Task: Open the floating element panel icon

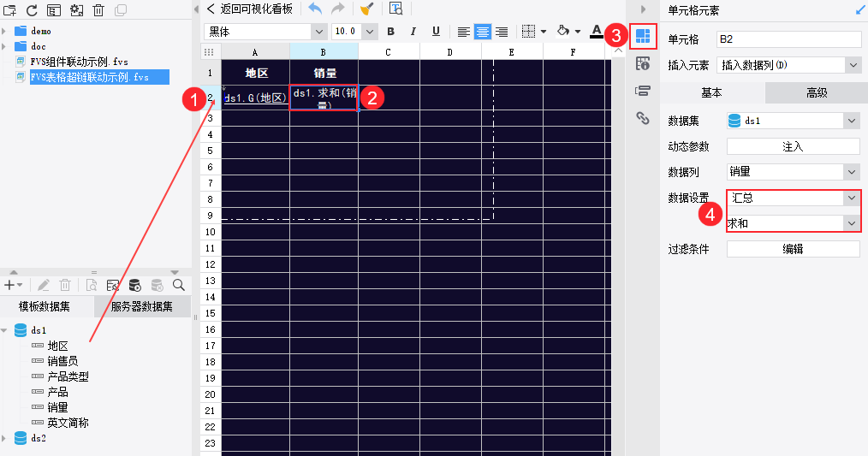Action: [643, 91]
